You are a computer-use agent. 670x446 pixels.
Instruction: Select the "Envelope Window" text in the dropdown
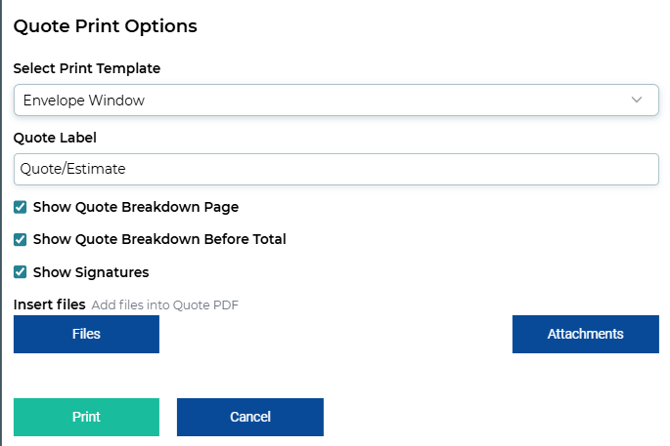pyautogui.click(x=84, y=100)
